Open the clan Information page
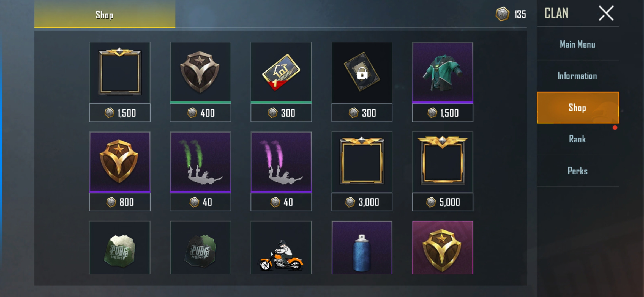Image resolution: width=644 pixels, height=297 pixels. 578,76
